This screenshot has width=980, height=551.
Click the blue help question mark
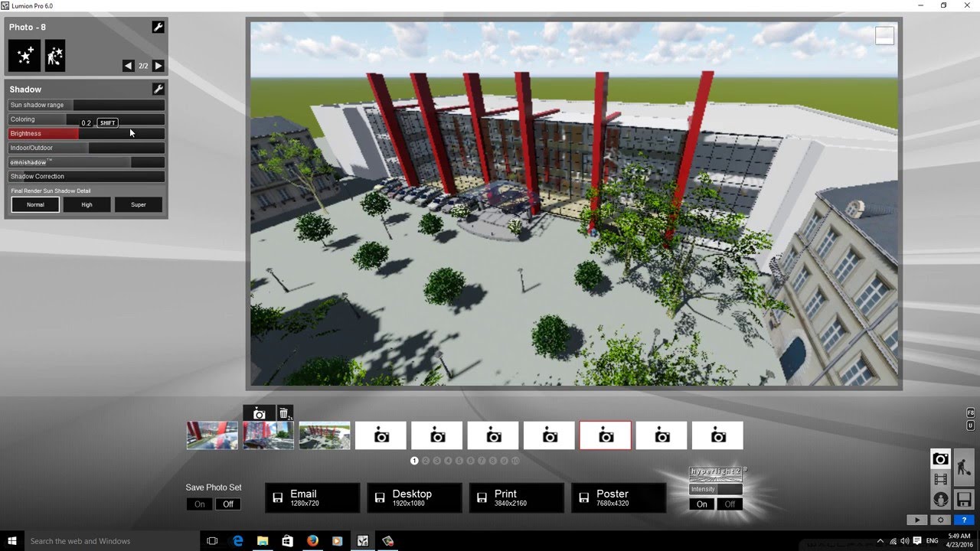pos(964,520)
